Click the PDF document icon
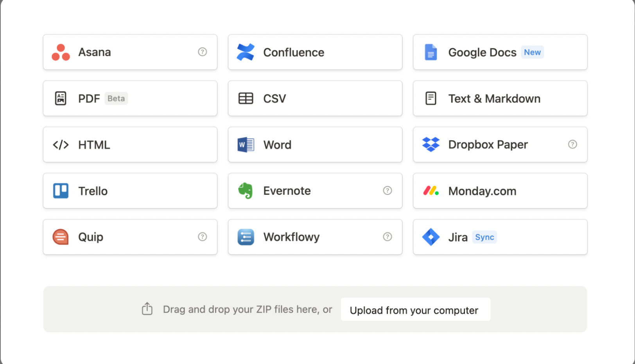The width and height of the screenshot is (635, 364). point(61,98)
